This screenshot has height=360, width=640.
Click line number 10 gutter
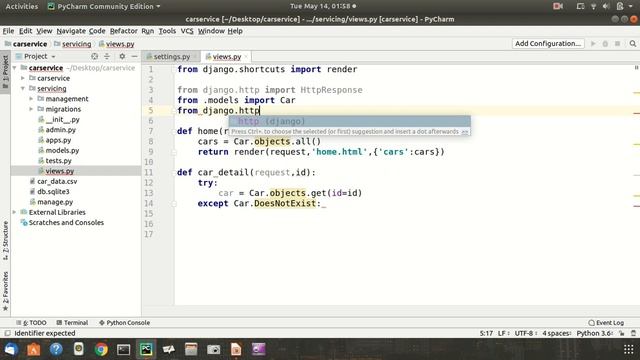coord(149,162)
